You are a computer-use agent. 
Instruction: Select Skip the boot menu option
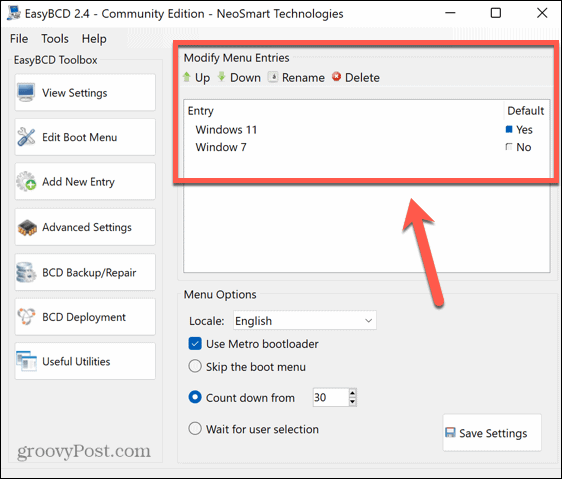click(195, 366)
